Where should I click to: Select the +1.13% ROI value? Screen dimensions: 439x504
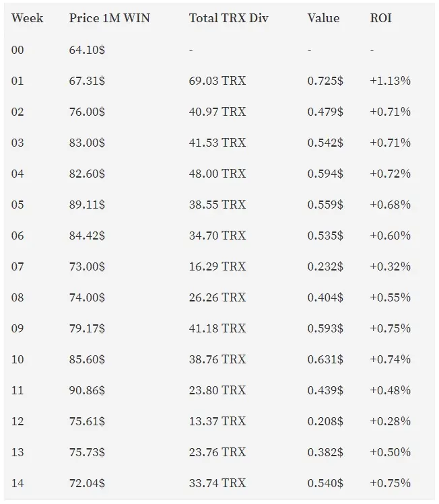390,81
